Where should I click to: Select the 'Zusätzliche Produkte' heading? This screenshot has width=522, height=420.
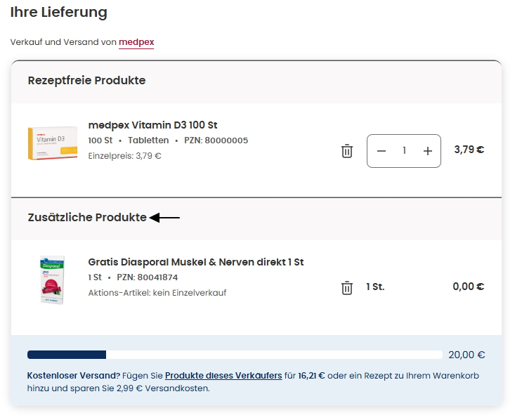87,217
